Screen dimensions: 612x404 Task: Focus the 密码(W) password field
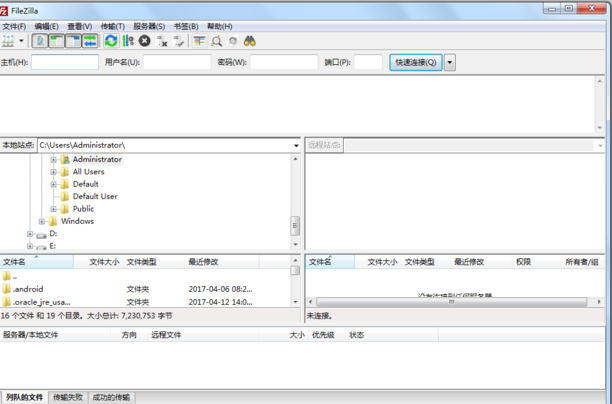click(284, 62)
